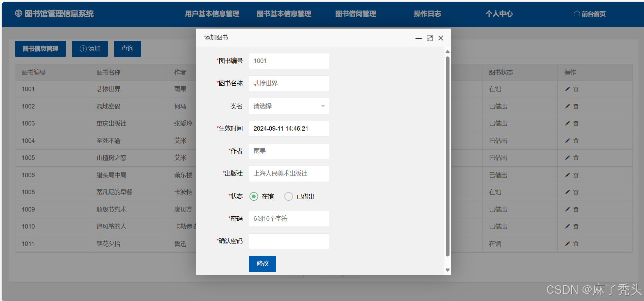Edit book 1010 with pencil icon
This screenshot has width=644, height=301.
click(x=567, y=227)
